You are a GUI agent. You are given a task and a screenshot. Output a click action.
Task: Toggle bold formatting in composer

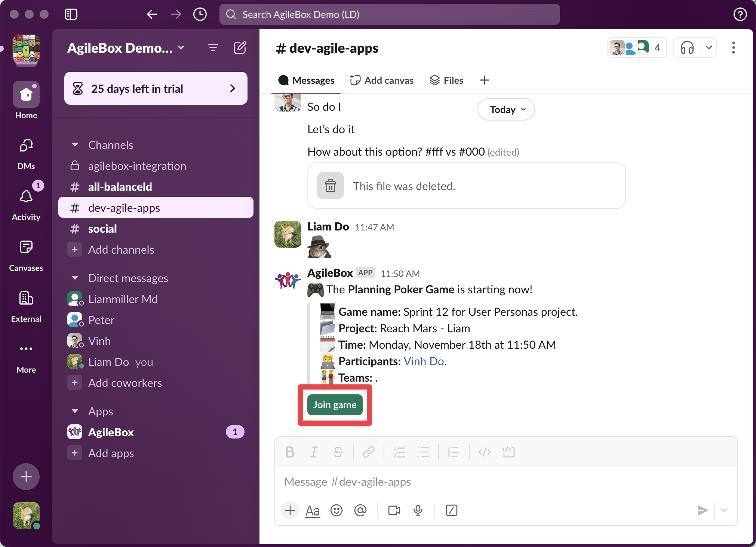(290, 452)
